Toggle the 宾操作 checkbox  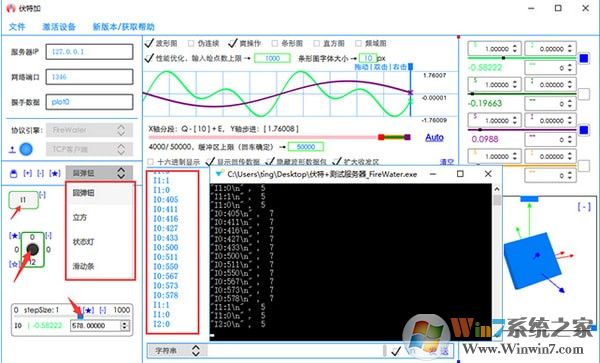[233, 43]
